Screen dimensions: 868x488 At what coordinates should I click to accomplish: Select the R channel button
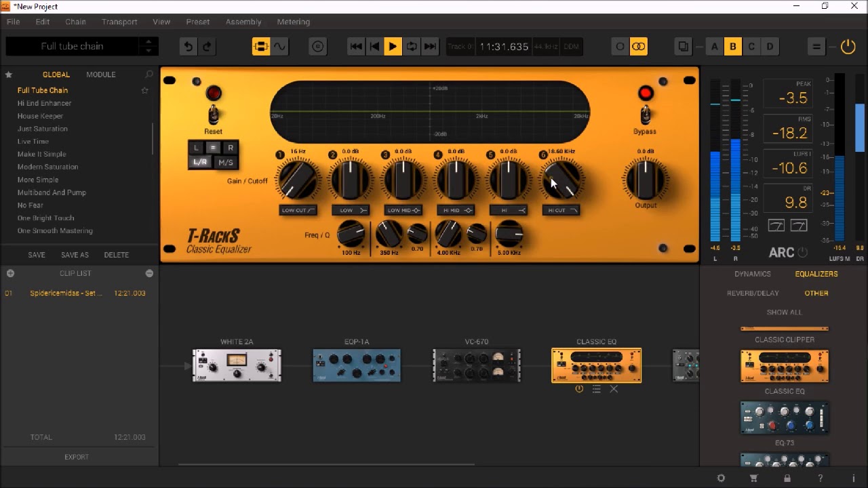click(231, 148)
